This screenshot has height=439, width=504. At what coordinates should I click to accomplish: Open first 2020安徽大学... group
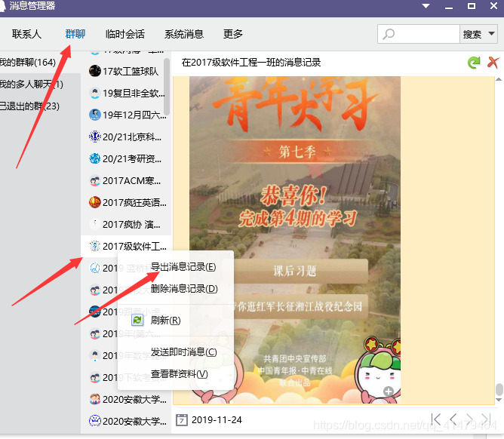click(126, 400)
